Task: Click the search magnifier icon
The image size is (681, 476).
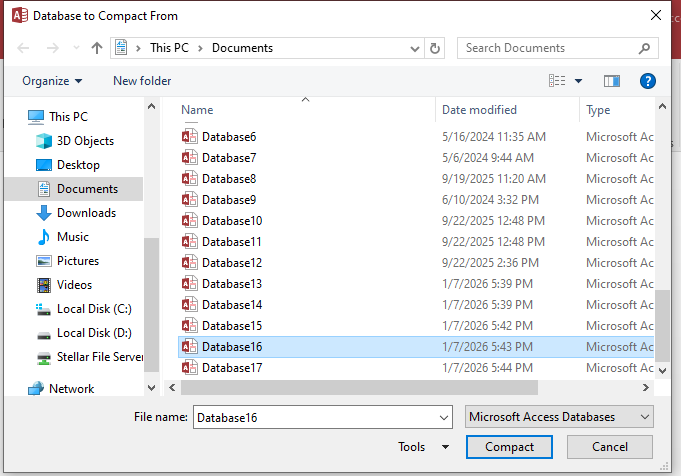Action: [x=644, y=48]
